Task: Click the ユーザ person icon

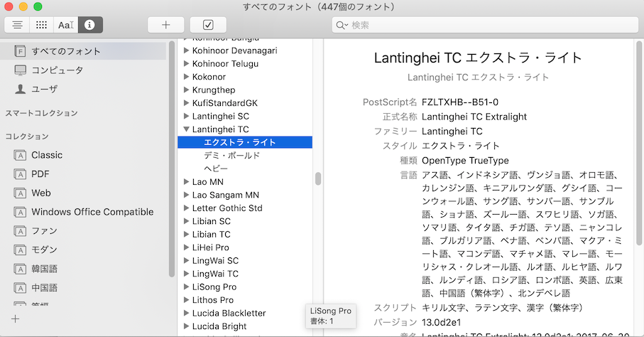Action: [20, 89]
